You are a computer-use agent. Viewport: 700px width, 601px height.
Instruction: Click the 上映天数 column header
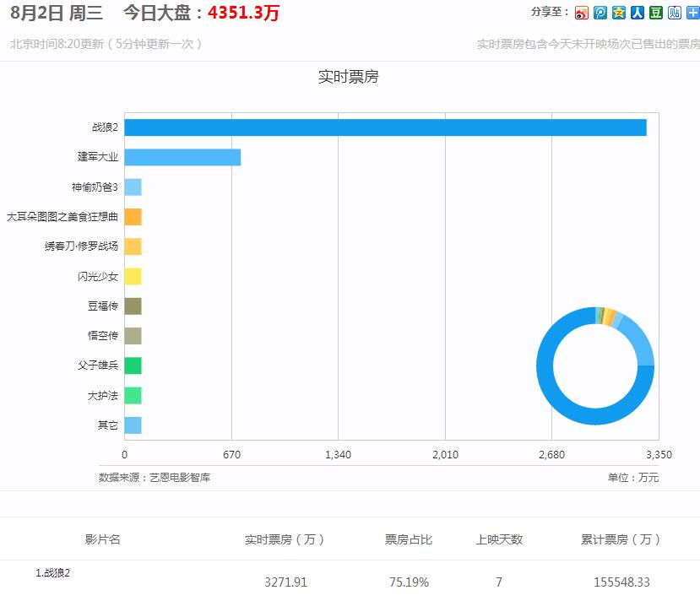click(x=499, y=539)
